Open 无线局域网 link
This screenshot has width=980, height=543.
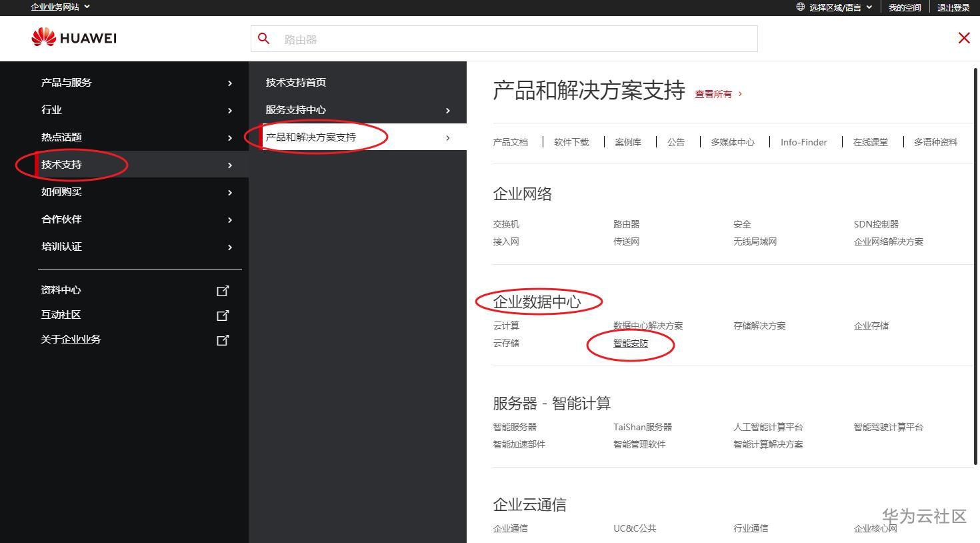[755, 241]
